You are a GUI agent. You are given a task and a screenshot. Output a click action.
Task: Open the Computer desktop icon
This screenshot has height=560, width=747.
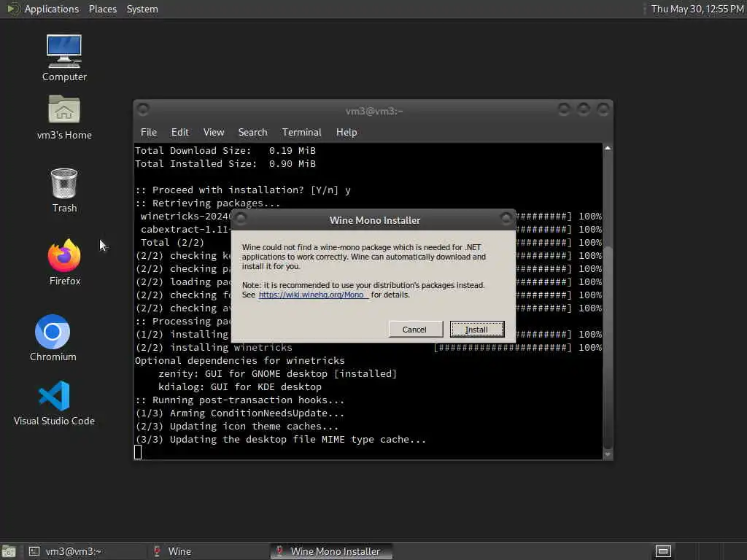64,58
